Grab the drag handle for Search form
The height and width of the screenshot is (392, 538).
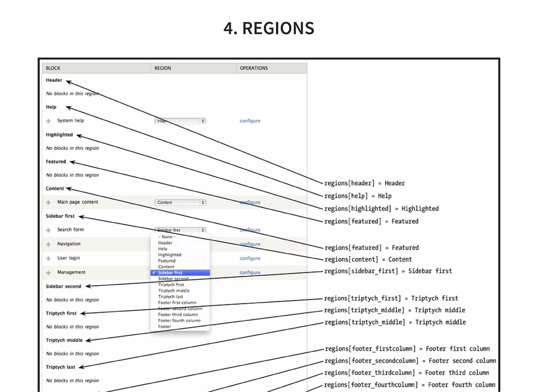pos(48,230)
